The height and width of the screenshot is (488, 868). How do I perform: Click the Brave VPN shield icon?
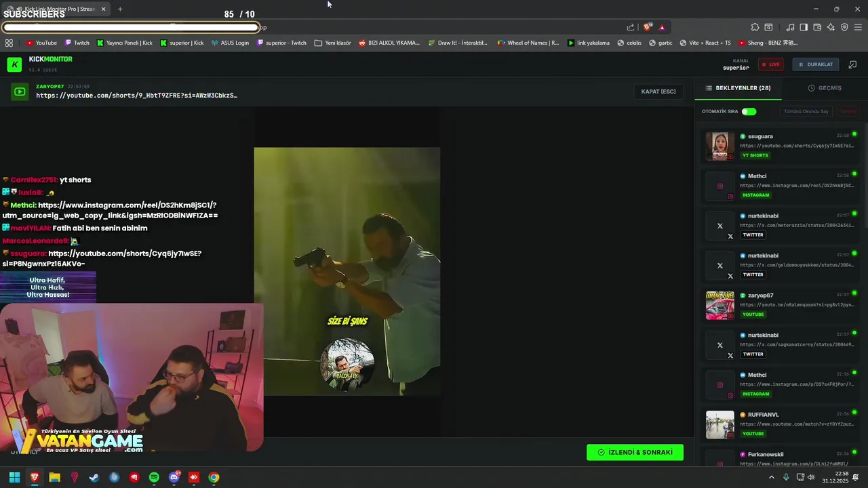click(x=844, y=27)
